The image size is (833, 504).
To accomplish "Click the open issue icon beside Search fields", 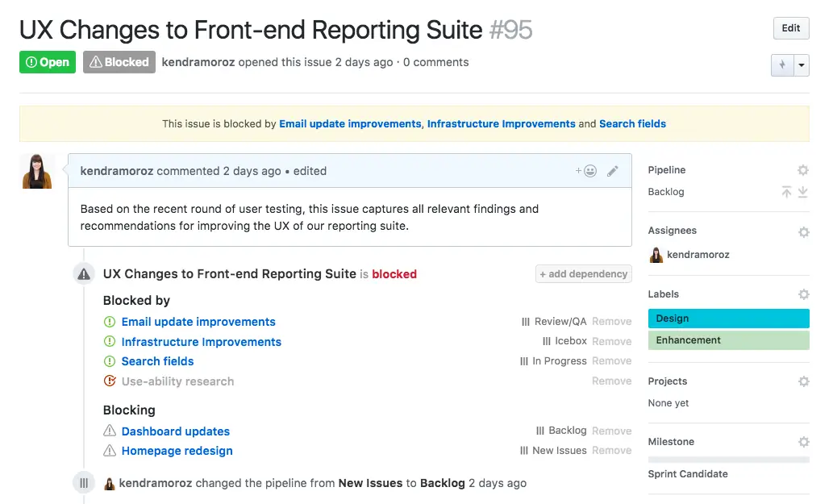I will pyautogui.click(x=110, y=361).
